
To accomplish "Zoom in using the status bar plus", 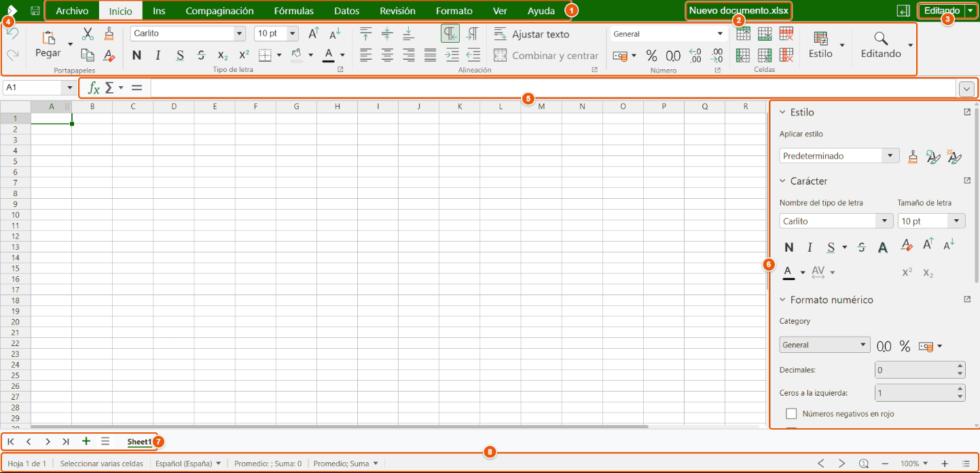I will [945, 463].
